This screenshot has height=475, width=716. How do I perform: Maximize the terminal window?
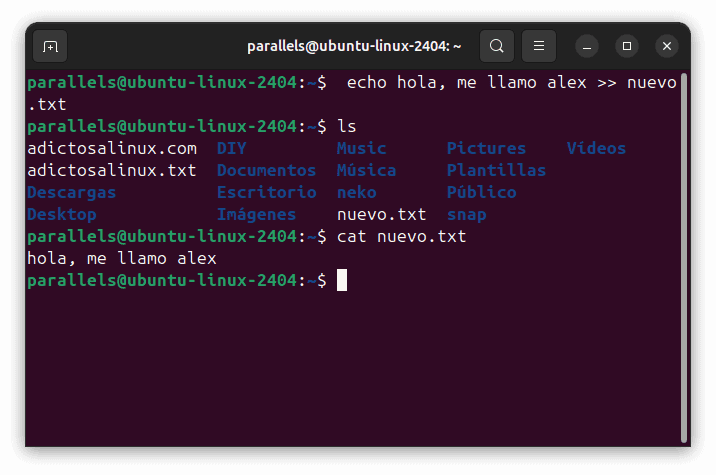coord(627,46)
